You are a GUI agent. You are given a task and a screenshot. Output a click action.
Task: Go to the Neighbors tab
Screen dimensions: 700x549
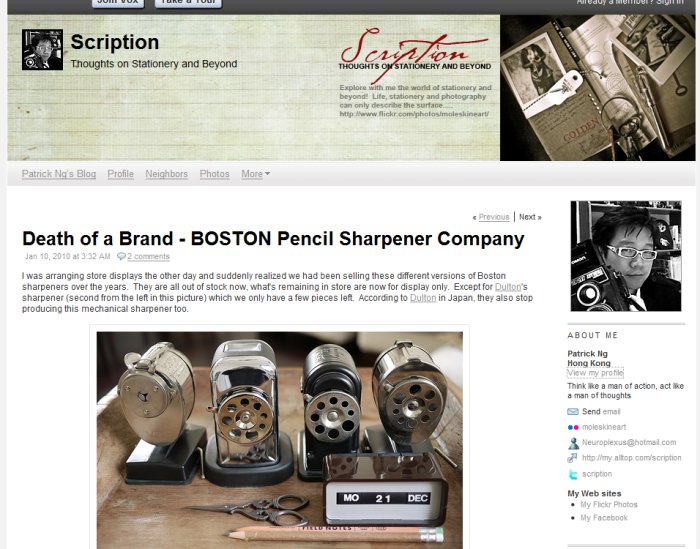(167, 174)
